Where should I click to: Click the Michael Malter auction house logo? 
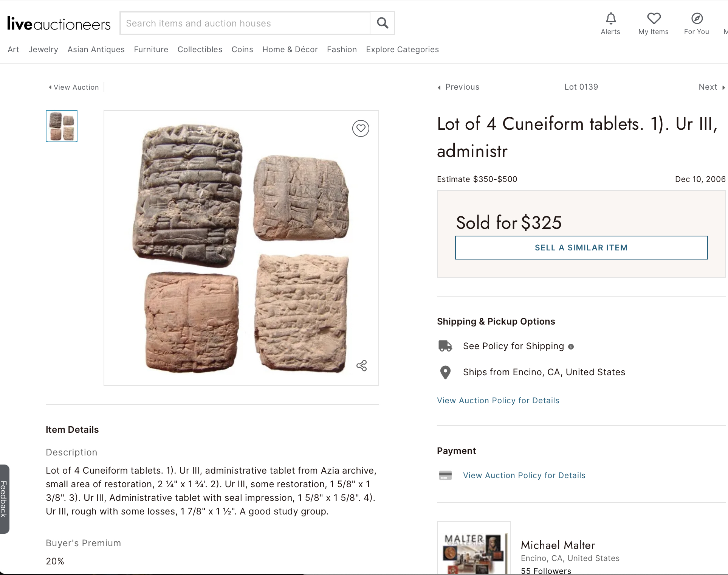474,549
